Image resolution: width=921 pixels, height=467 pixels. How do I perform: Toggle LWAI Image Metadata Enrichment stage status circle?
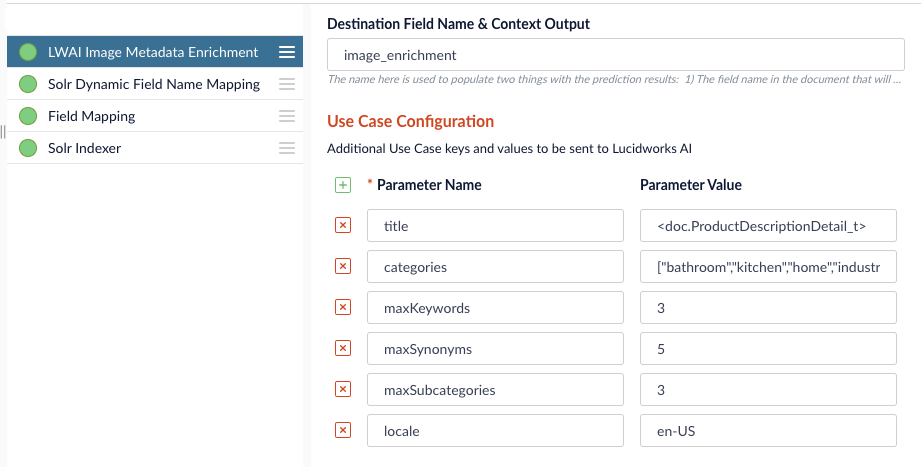pos(28,52)
